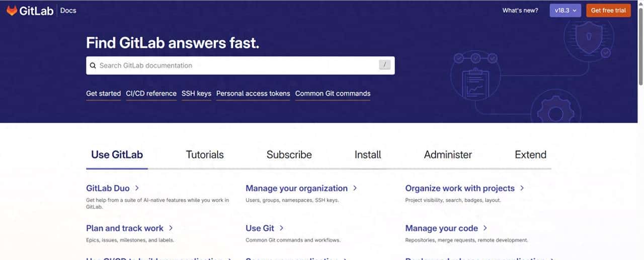The height and width of the screenshot is (260, 644).
Task: Open the SSH keys quick link
Action: pyautogui.click(x=196, y=94)
